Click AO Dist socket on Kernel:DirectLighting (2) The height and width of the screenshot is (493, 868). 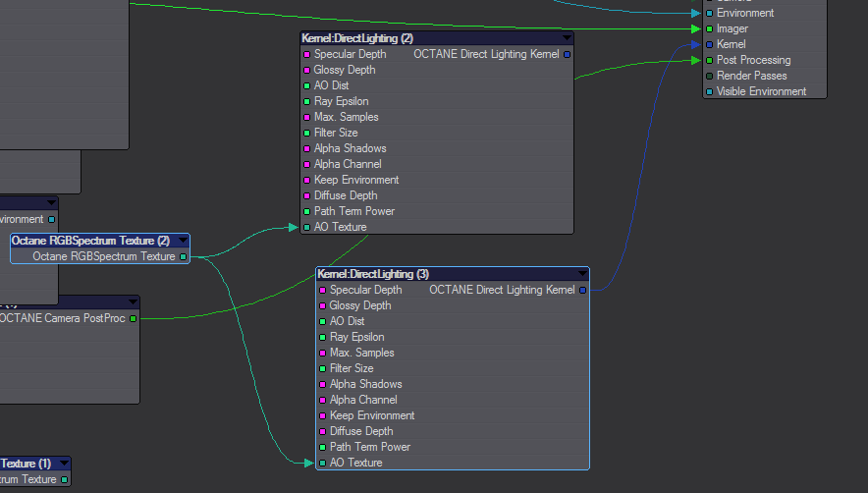click(x=306, y=85)
